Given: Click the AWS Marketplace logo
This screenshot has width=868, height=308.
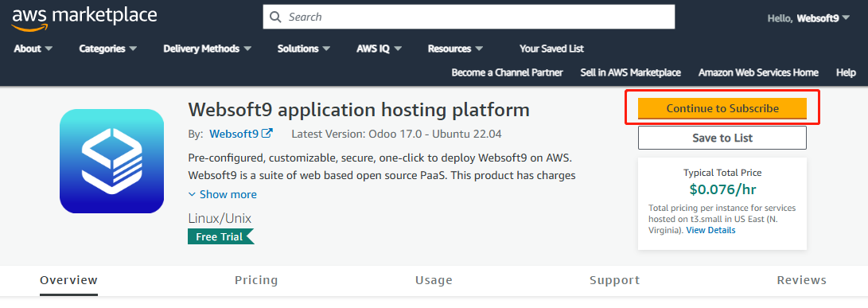Looking at the screenshot, I should pos(84,18).
